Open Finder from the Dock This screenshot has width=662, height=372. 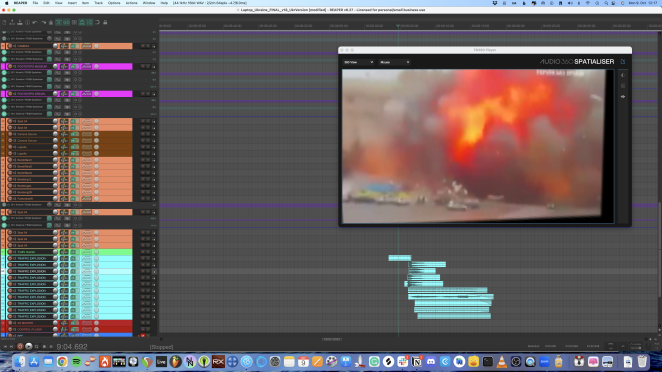[x=19, y=362]
